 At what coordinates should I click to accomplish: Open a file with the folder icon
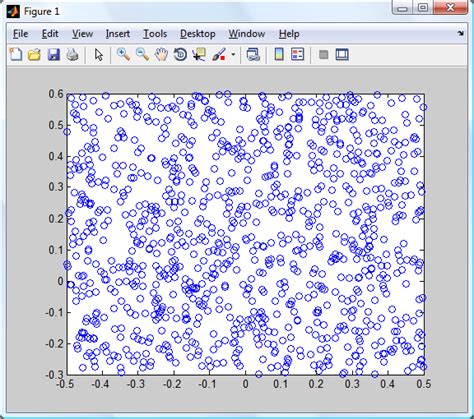click(x=34, y=54)
